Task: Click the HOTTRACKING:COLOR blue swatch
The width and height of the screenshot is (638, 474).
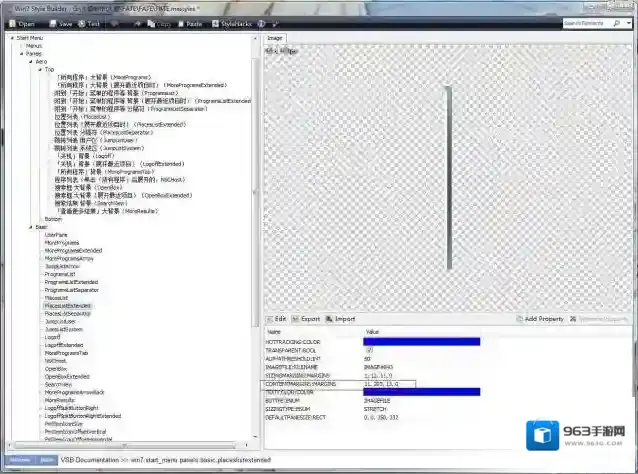Action: [421, 341]
